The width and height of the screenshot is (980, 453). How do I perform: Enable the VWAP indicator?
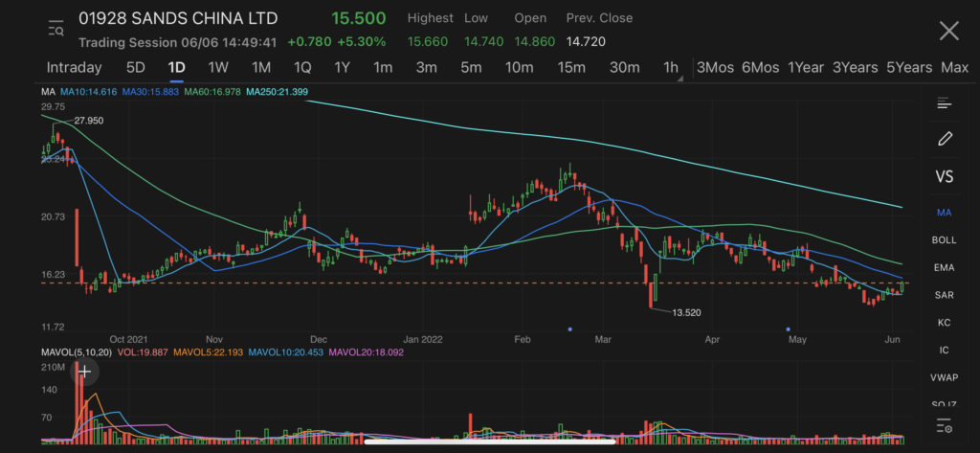click(944, 378)
